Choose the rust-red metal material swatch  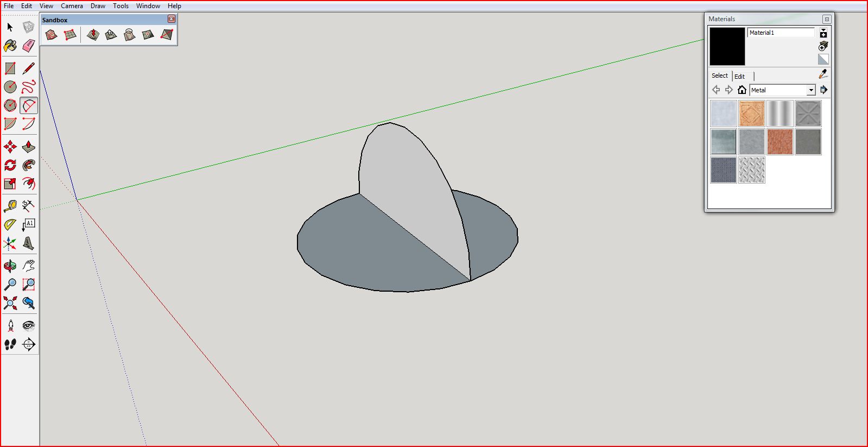pos(780,142)
